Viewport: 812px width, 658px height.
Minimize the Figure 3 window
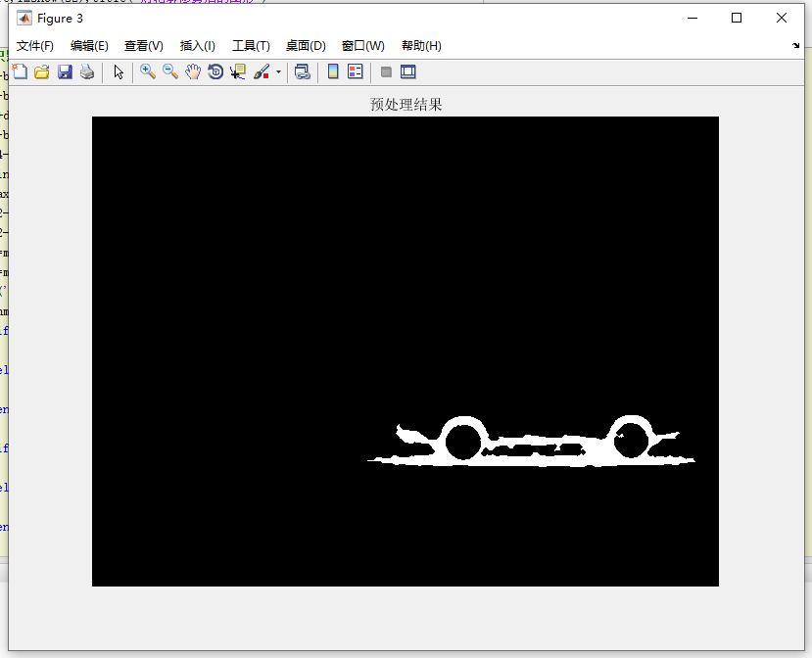(693, 19)
